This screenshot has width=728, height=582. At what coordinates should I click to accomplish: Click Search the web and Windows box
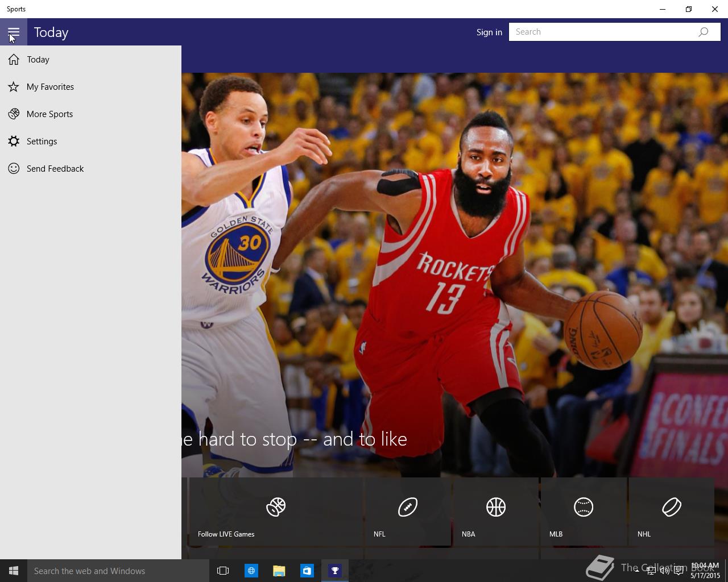118,571
